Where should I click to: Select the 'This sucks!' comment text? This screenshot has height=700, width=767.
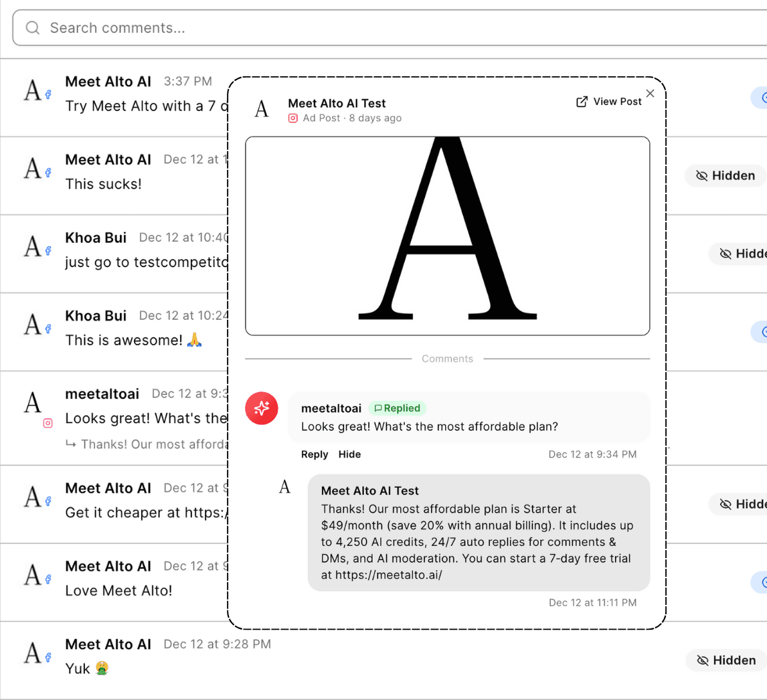[x=103, y=184]
